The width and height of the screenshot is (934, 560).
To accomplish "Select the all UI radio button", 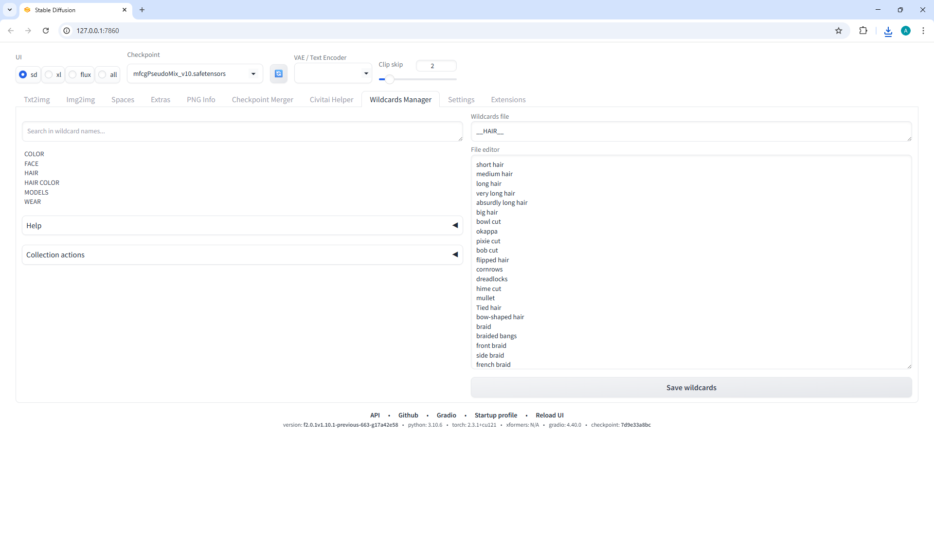I will coord(103,74).
